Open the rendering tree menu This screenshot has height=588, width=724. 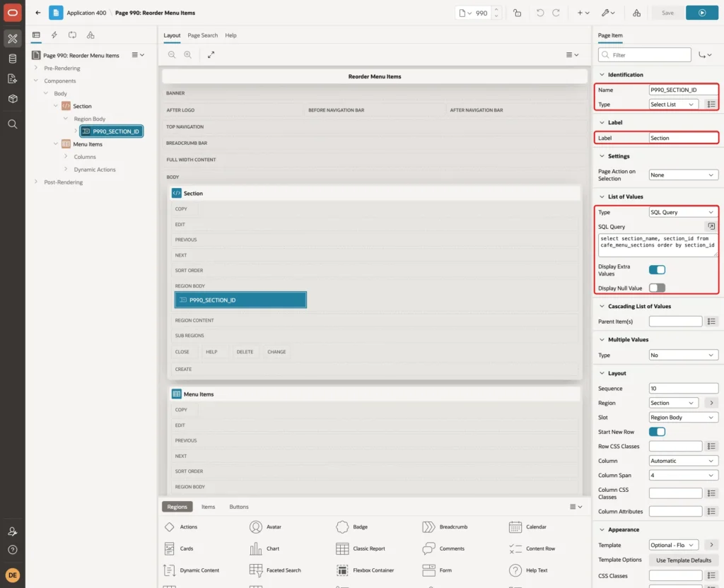click(x=138, y=54)
